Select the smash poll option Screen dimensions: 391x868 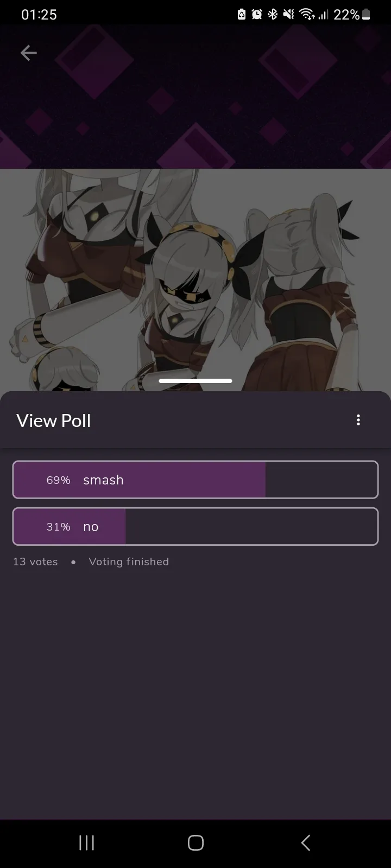pos(195,480)
